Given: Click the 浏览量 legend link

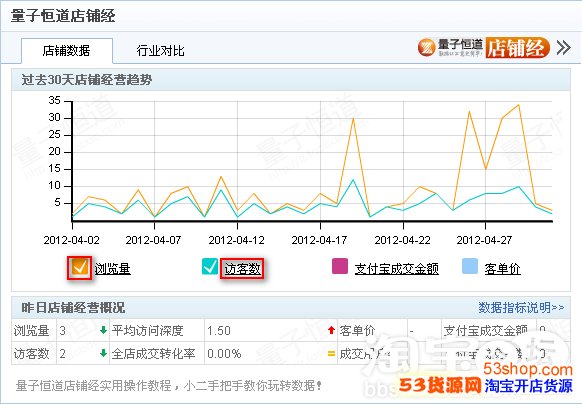Looking at the screenshot, I should coord(112,268).
